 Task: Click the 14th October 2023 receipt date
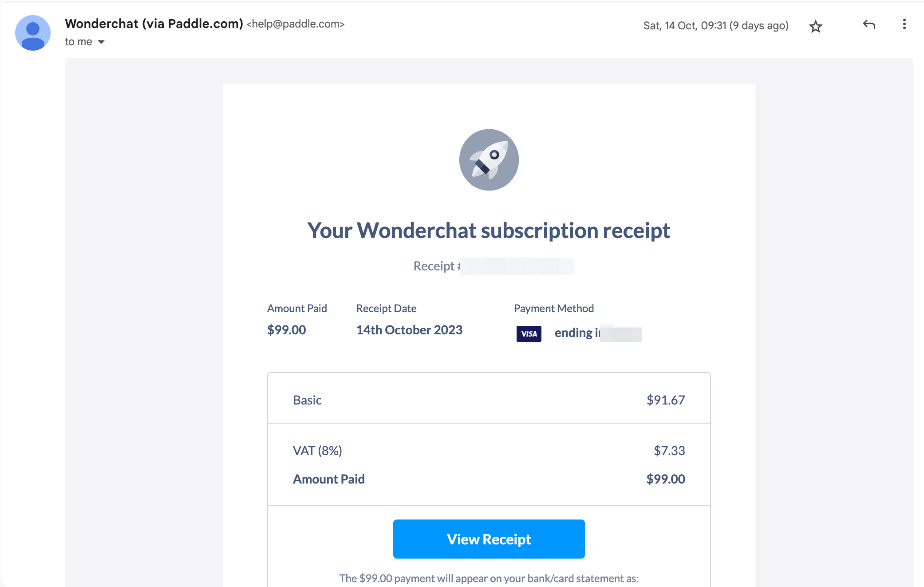pyautogui.click(x=409, y=330)
